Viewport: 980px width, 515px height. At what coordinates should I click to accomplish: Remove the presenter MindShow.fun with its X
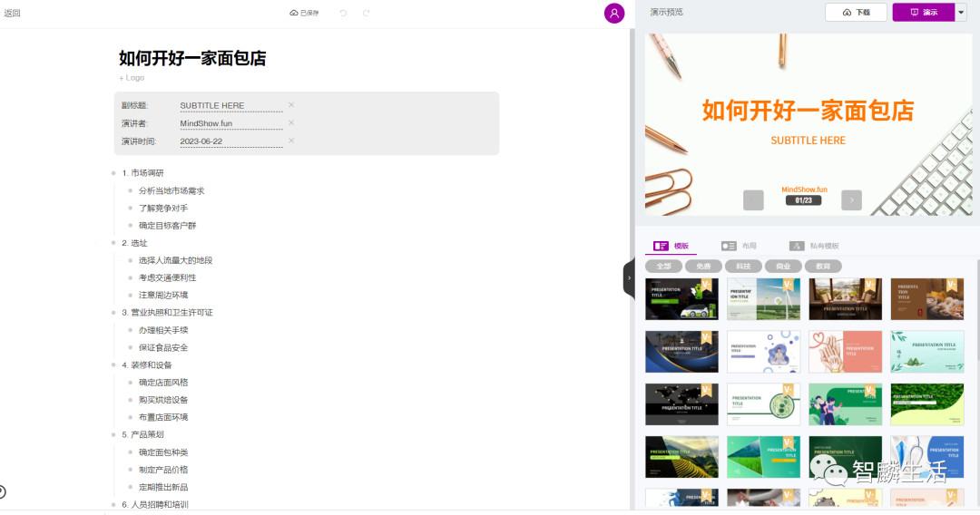click(x=291, y=123)
